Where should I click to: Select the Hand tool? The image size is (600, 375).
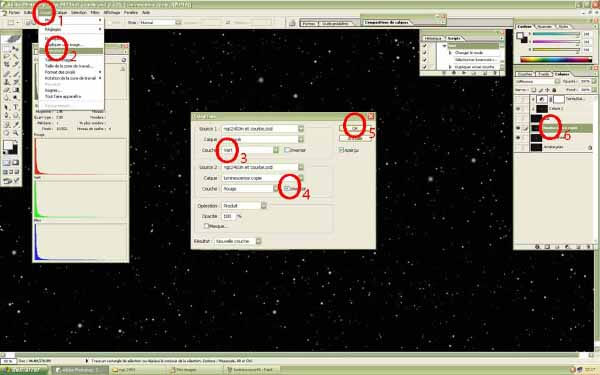7,133
